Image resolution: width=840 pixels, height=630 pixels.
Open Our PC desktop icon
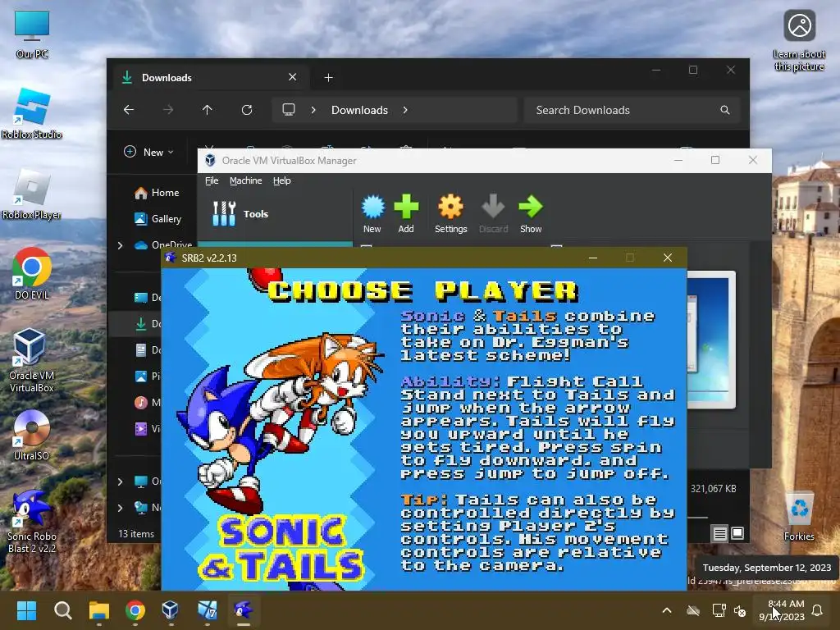(32, 34)
